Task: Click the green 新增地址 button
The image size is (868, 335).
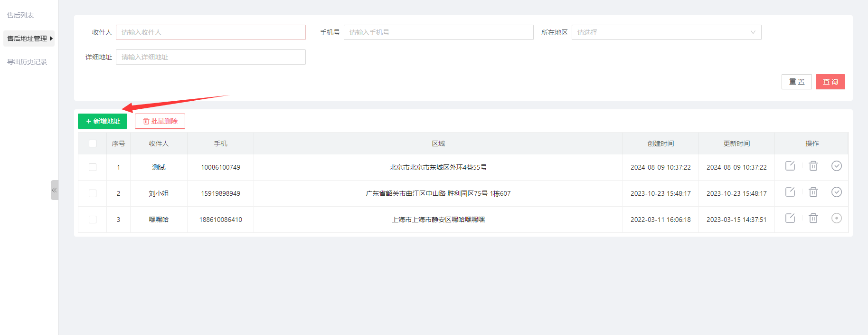Action: (103, 121)
